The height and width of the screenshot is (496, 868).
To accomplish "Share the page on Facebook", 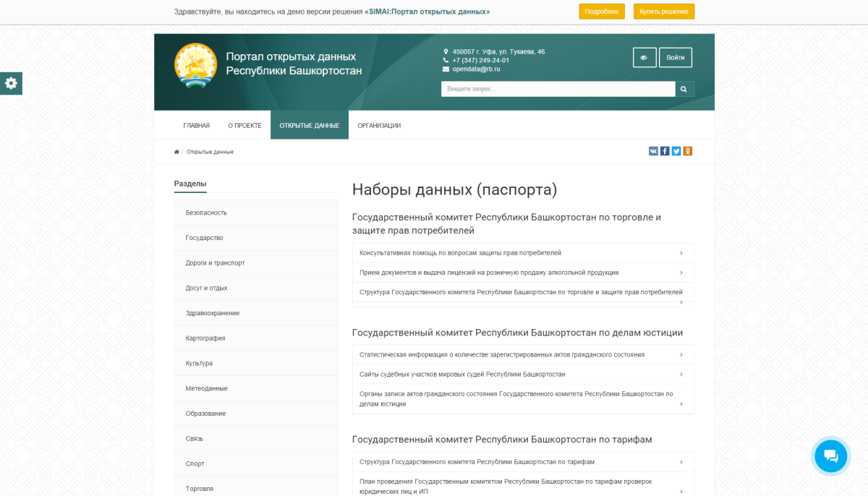I will click(x=665, y=151).
